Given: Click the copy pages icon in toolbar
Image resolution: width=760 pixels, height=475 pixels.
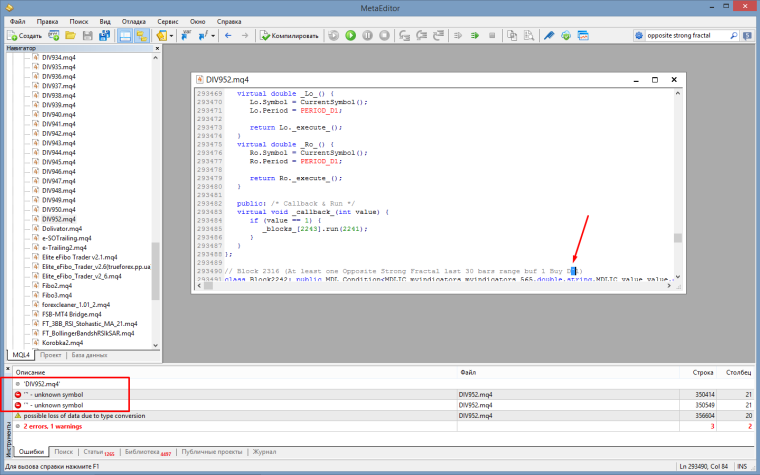Looking at the screenshot, I should pyautogui.click(x=512, y=35).
